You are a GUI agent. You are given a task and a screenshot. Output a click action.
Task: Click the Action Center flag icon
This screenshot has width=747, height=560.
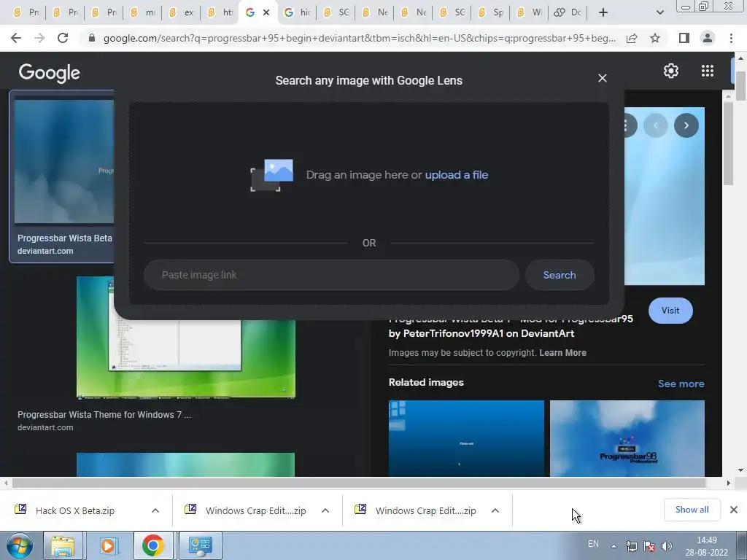pyautogui.click(x=649, y=546)
